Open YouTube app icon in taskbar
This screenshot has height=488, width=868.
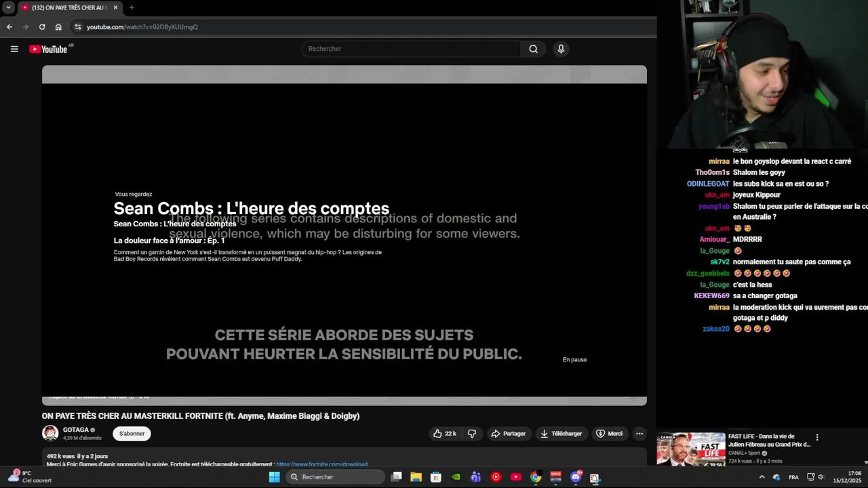(x=516, y=477)
